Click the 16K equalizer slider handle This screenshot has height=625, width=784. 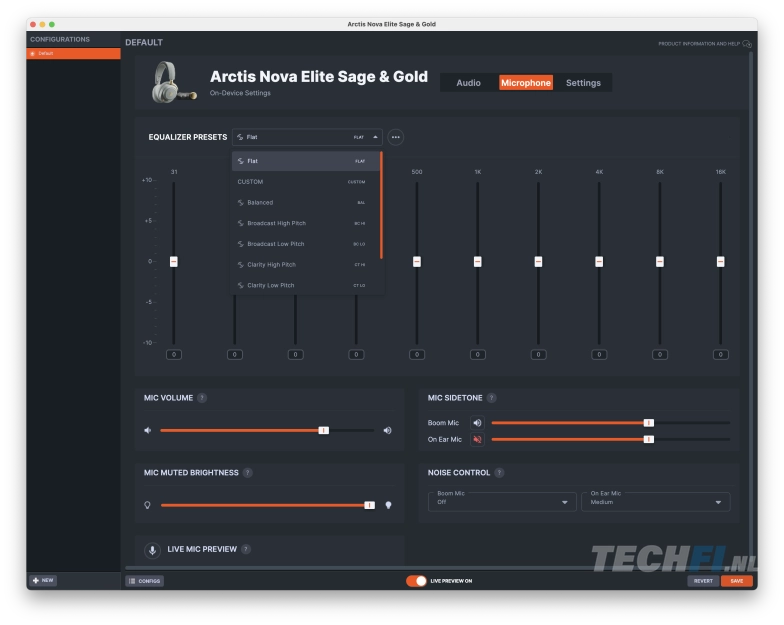[720, 262]
